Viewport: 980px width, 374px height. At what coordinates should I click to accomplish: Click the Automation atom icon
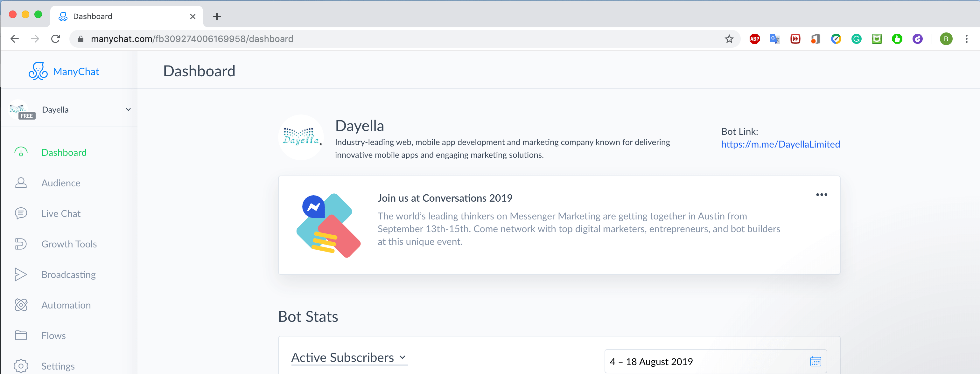click(x=21, y=305)
